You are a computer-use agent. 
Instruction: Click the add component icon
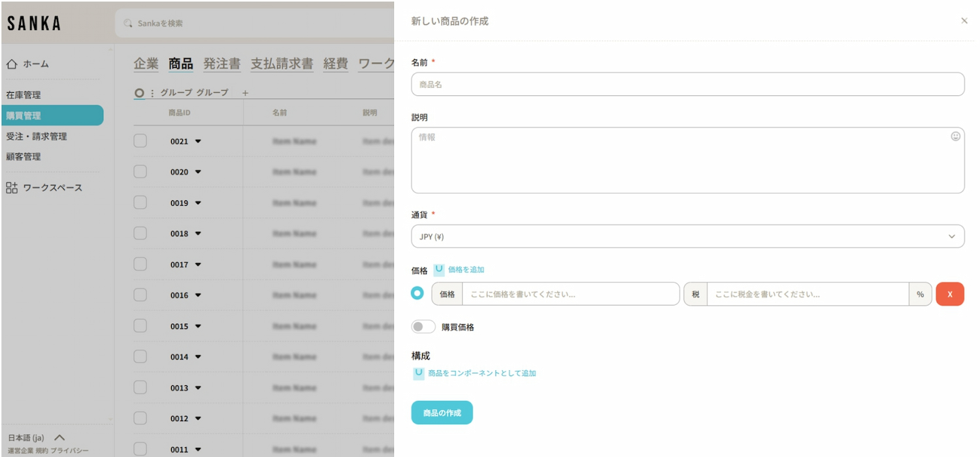pyautogui.click(x=419, y=373)
